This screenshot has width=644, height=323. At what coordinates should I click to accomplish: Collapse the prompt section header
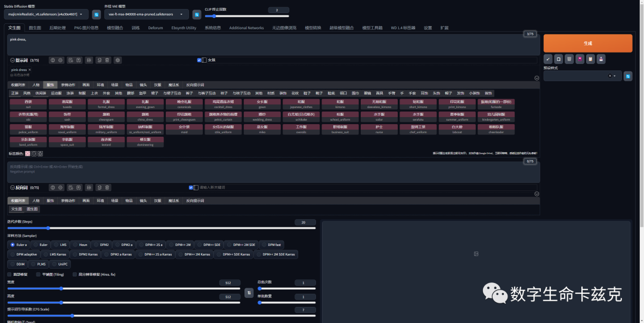pyautogui.click(x=13, y=60)
